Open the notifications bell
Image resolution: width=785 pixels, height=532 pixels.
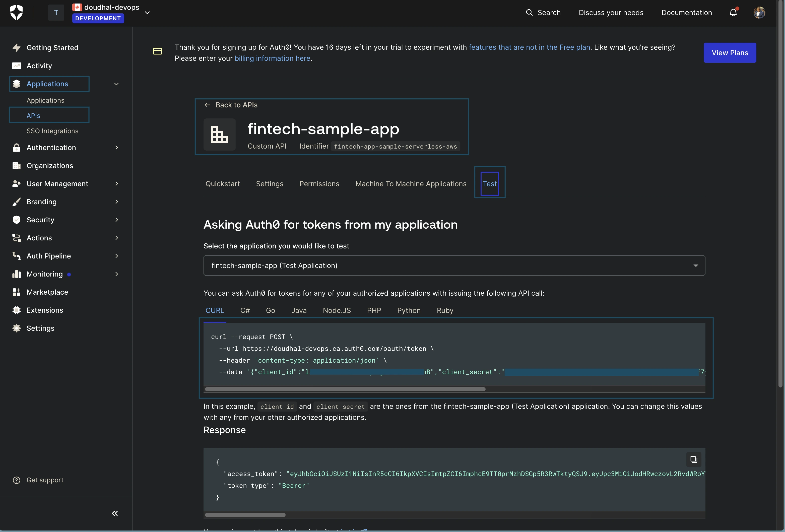pyautogui.click(x=733, y=13)
